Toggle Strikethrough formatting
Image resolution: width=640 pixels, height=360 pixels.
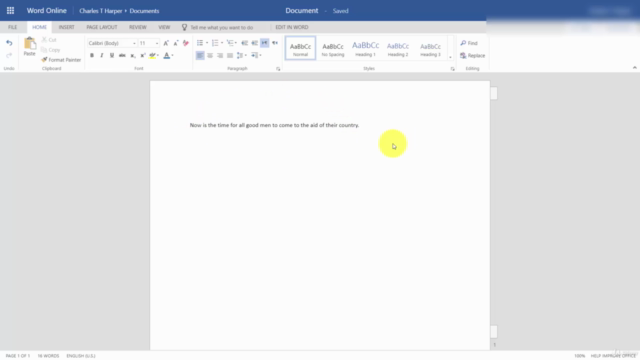[x=122, y=56]
